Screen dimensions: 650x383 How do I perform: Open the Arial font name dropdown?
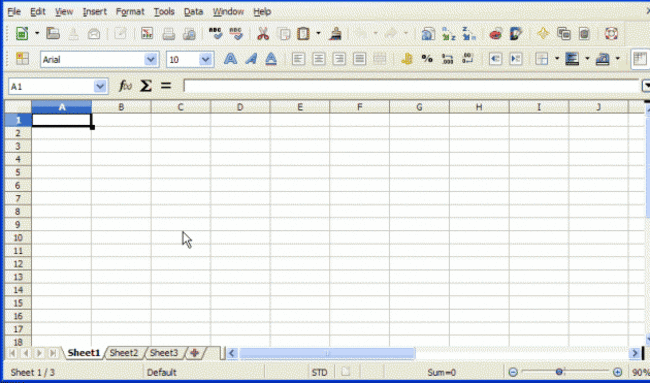coord(151,59)
